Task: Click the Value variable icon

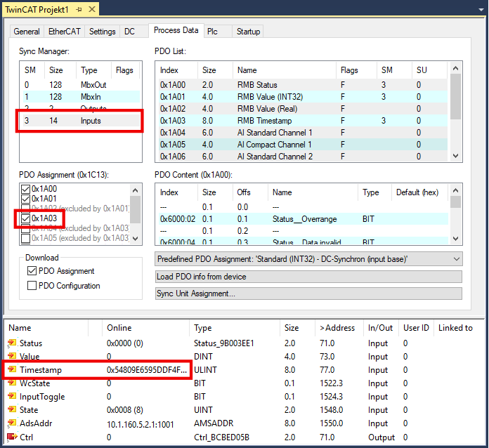Action: click(12, 356)
